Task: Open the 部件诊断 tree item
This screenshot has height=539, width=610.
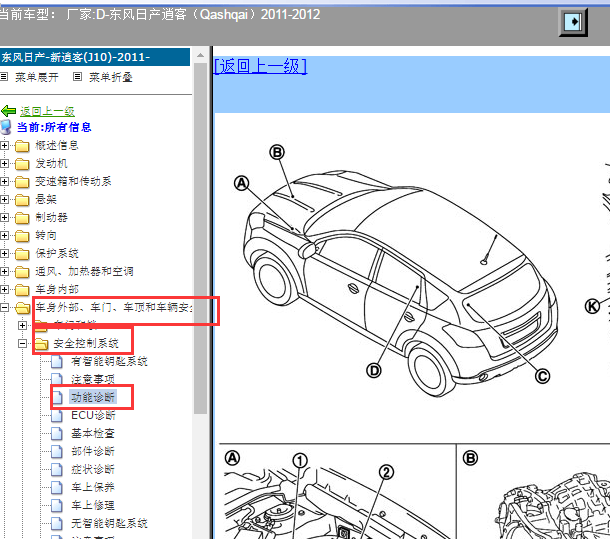Action: pyautogui.click(x=93, y=451)
